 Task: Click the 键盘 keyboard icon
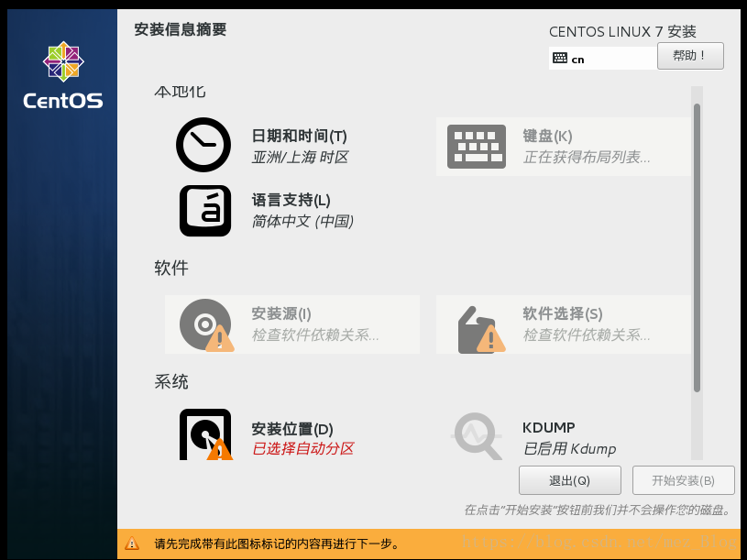pos(475,146)
